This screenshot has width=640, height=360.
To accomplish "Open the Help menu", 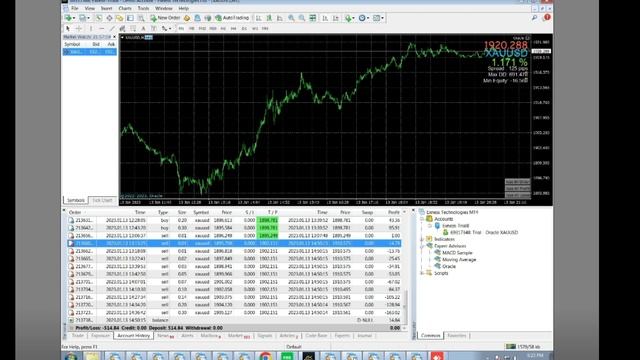I will (x=184, y=8).
